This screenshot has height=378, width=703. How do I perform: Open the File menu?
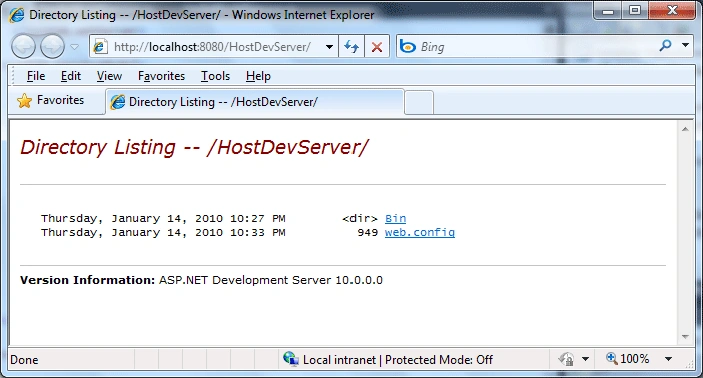point(36,76)
